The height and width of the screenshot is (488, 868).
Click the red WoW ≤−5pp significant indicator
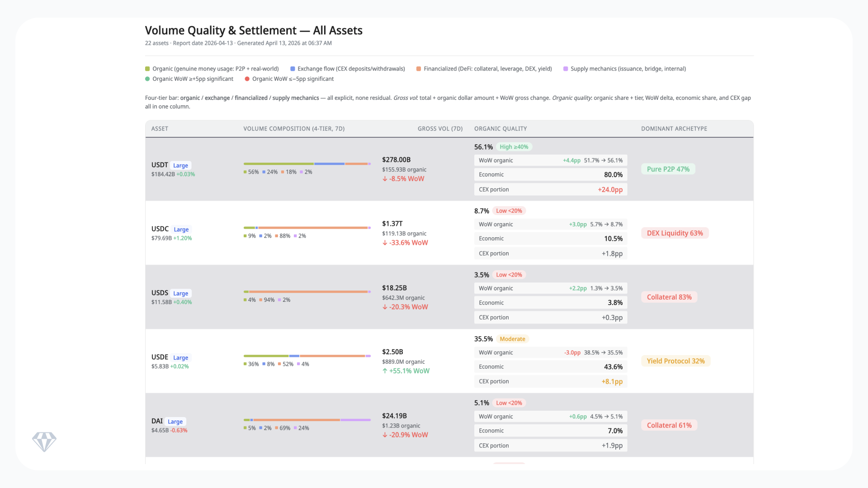tap(247, 79)
